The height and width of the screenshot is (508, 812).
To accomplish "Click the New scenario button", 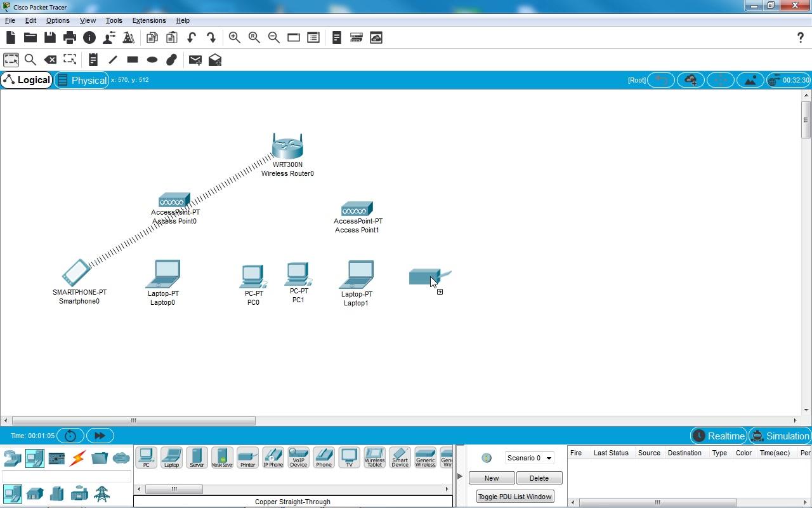I will [x=491, y=478].
